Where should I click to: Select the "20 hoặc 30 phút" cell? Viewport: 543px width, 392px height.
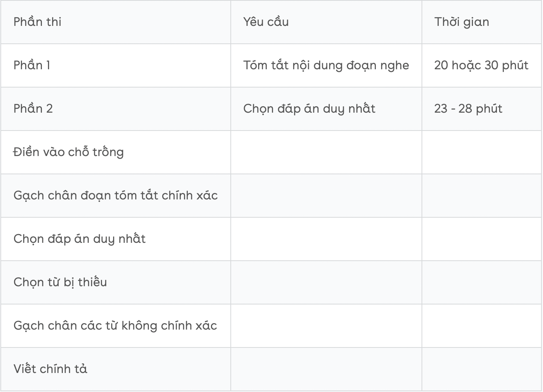[481, 65]
